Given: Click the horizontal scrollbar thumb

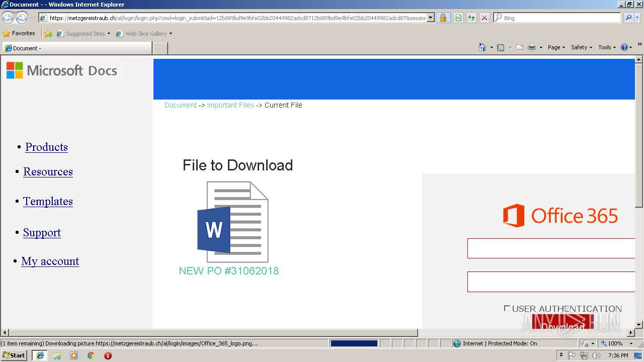Looking at the screenshot, I should click(x=214, y=333).
